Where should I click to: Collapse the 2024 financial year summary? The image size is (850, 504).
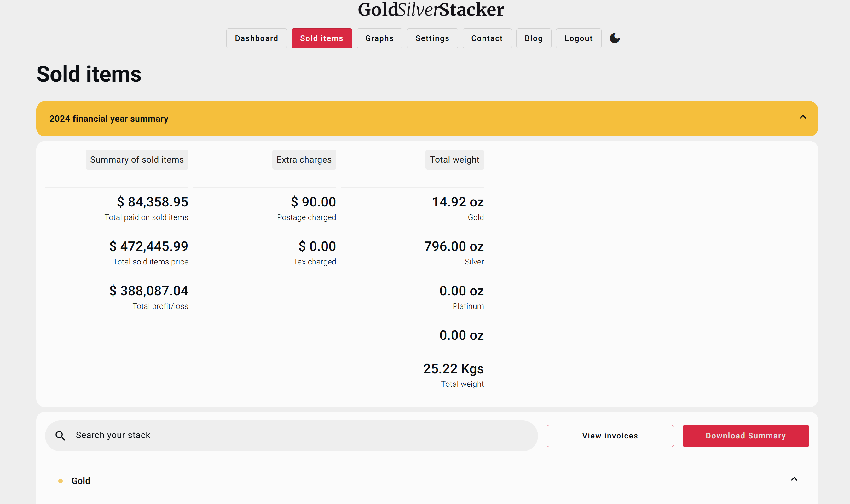click(x=802, y=117)
